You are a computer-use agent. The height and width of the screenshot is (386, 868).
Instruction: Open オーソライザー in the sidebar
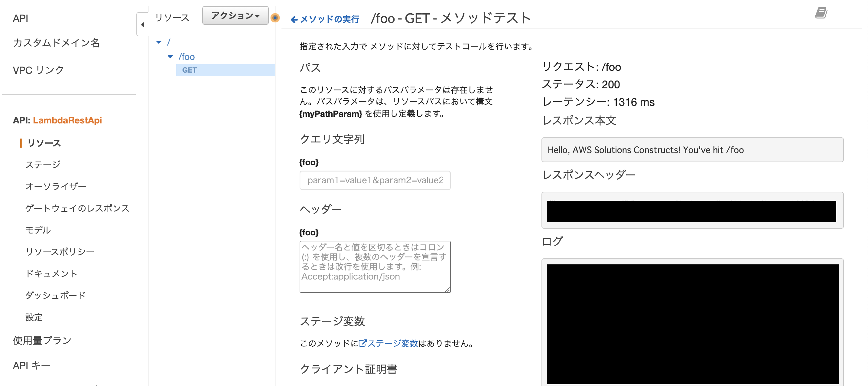tap(56, 186)
